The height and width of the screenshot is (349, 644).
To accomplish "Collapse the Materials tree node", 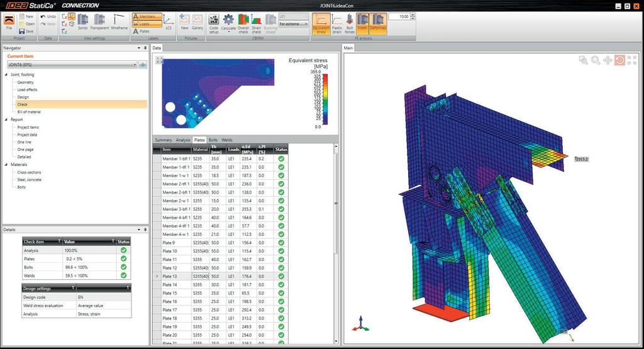I will click(x=6, y=164).
